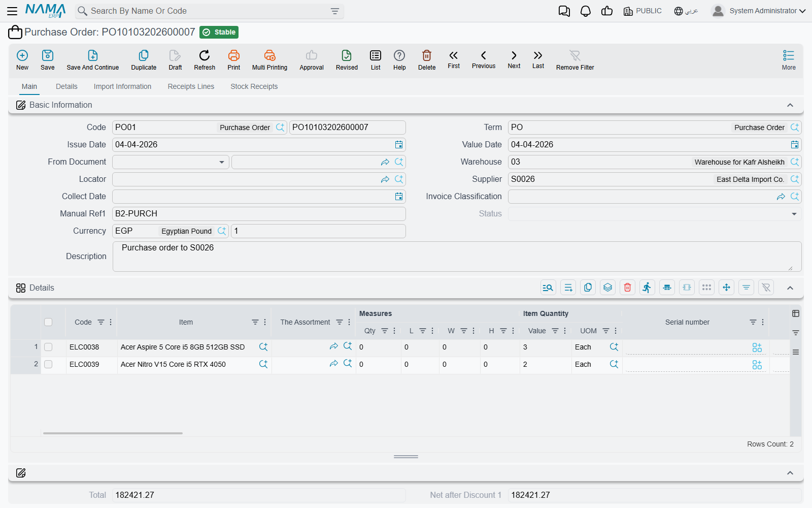Switch to the Details tab
The height and width of the screenshot is (508, 812).
coord(66,86)
